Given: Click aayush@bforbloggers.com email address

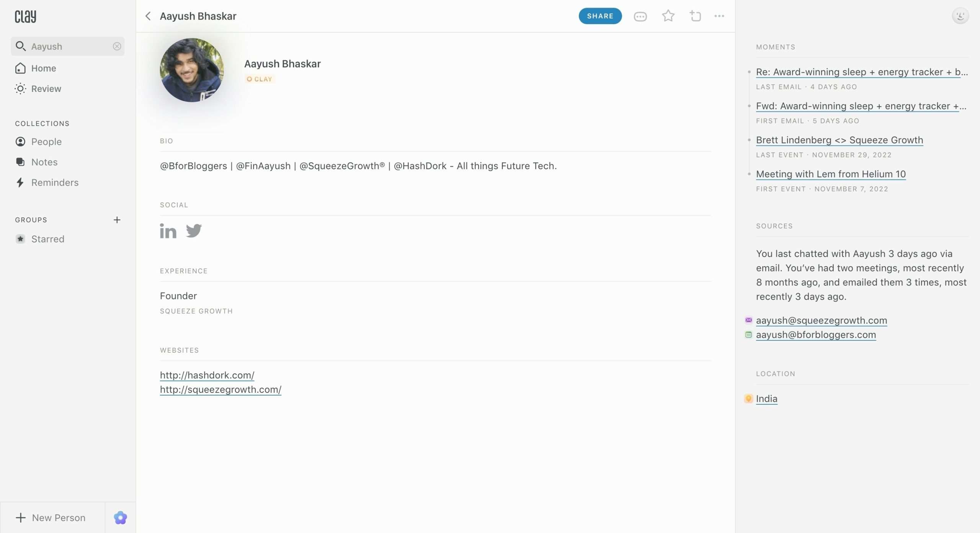Looking at the screenshot, I should tap(816, 335).
